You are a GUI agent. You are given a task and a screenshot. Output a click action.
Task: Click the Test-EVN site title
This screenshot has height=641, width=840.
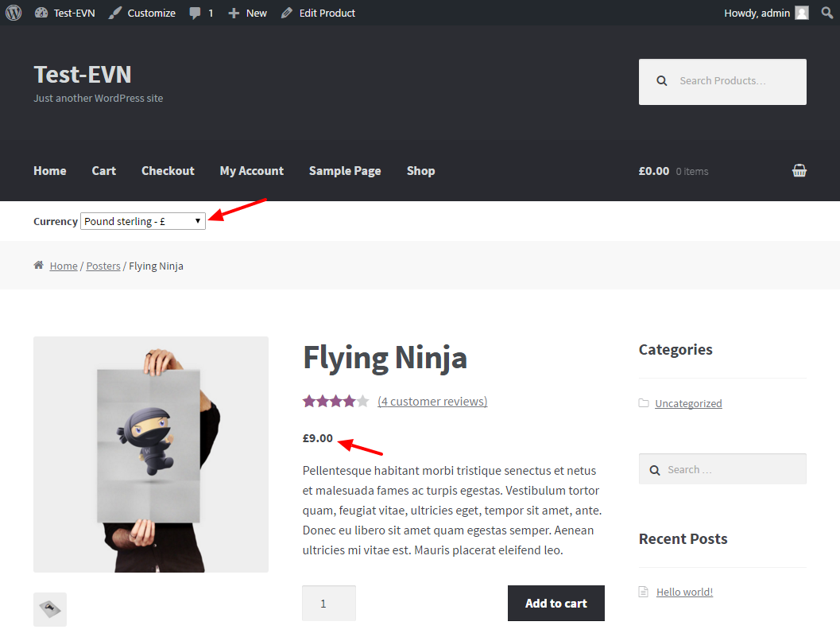pos(83,74)
